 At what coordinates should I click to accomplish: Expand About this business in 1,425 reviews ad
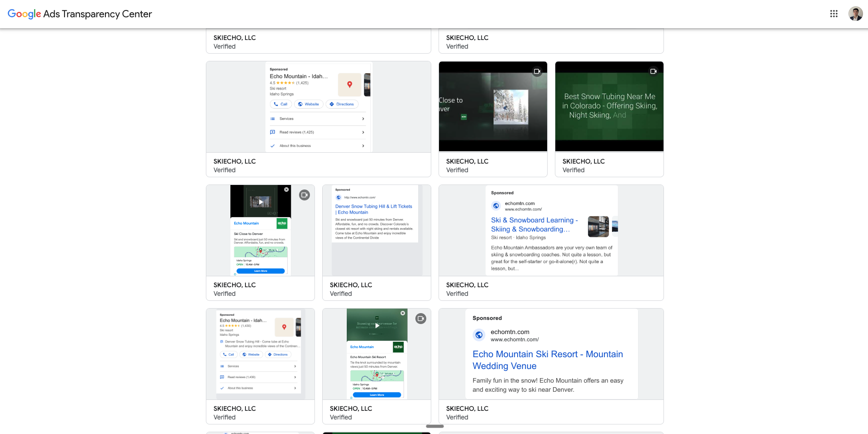point(317,146)
